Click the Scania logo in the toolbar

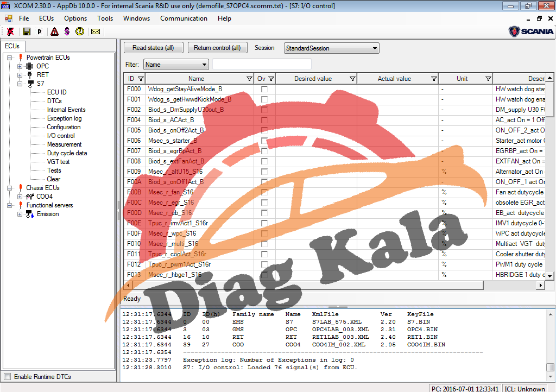click(x=531, y=31)
